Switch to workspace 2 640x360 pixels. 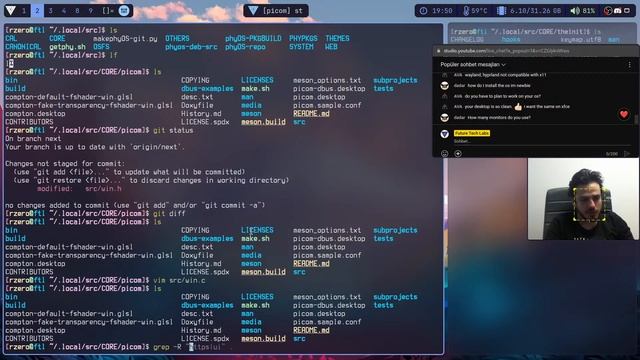[x=37, y=11]
